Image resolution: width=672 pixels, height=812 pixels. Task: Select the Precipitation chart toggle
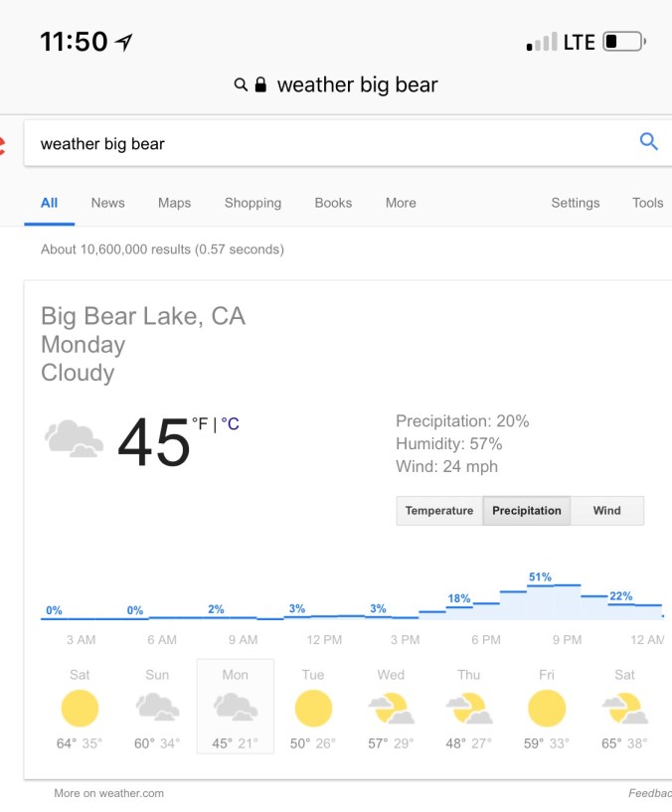click(x=527, y=511)
